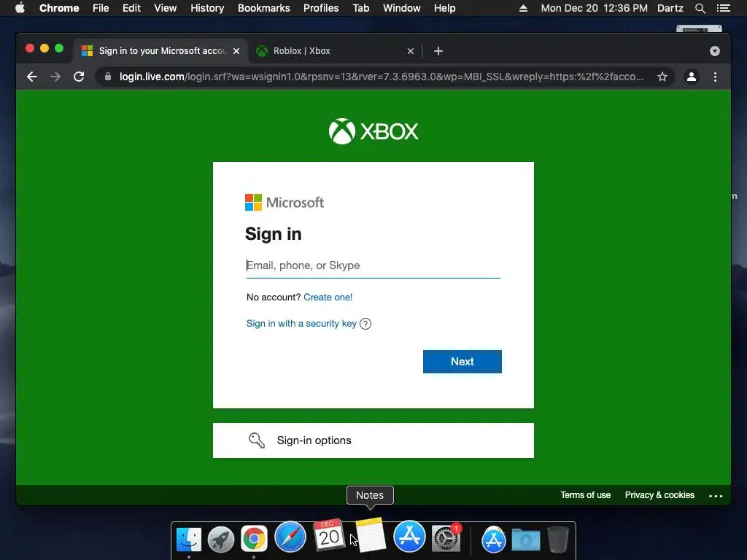Open the Edit menu
The image size is (747, 560).
(131, 7)
